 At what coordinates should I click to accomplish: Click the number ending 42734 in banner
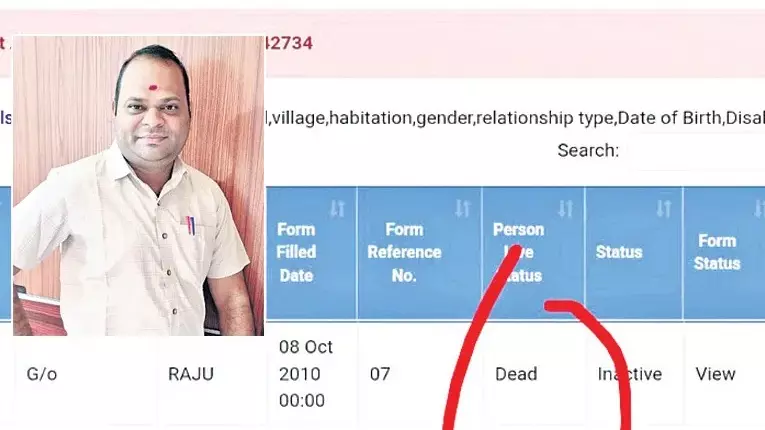tap(288, 43)
